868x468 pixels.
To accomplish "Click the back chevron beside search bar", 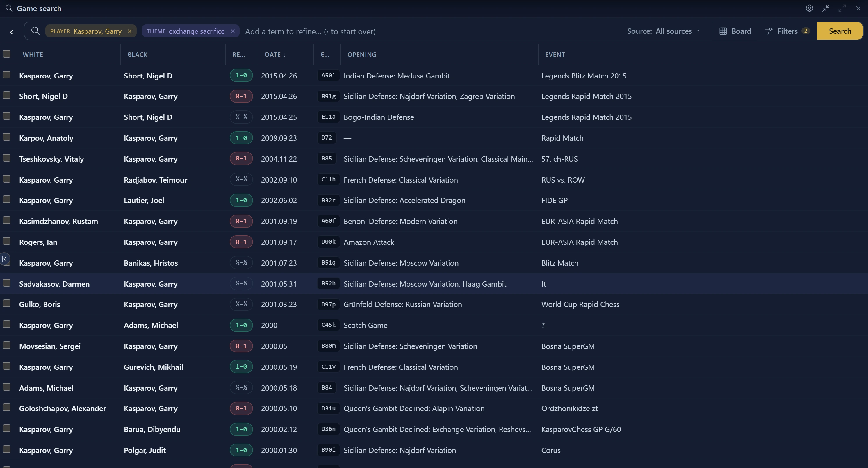I will [x=11, y=32].
